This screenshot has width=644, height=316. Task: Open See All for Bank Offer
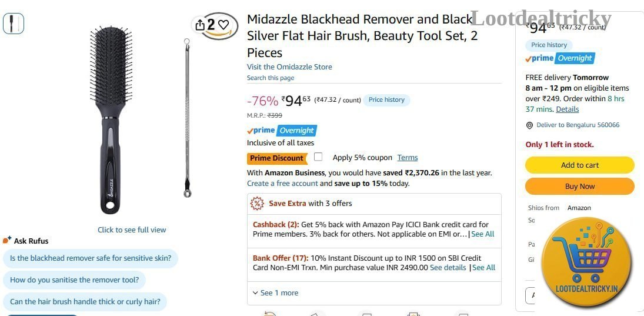(484, 268)
